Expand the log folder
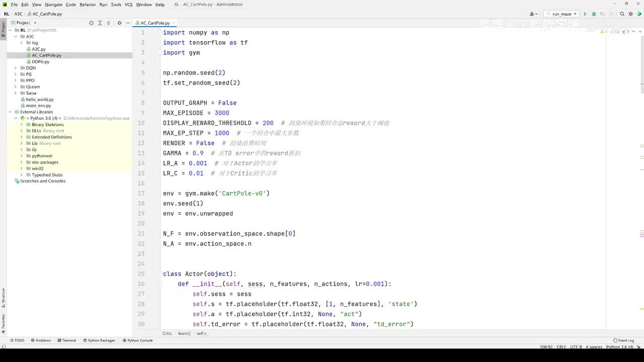This screenshot has width=644, height=362. point(22,43)
